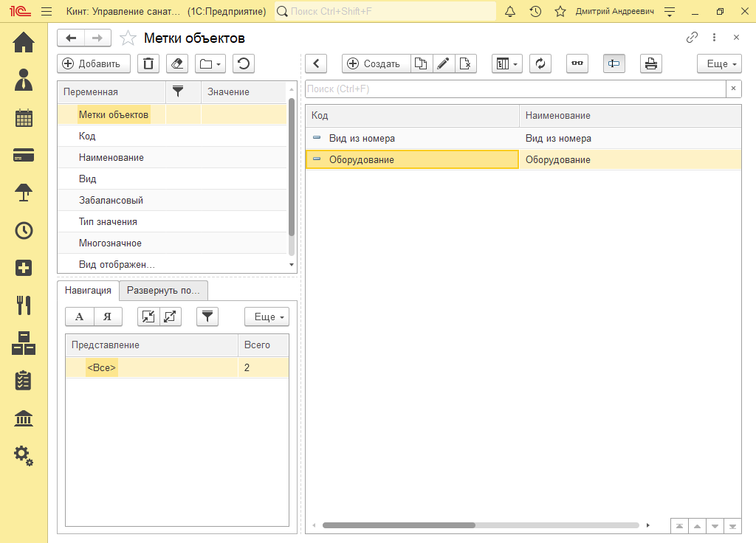This screenshot has width=756, height=543.
Task: Select the Навигация tab
Action: tap(88, 290)
